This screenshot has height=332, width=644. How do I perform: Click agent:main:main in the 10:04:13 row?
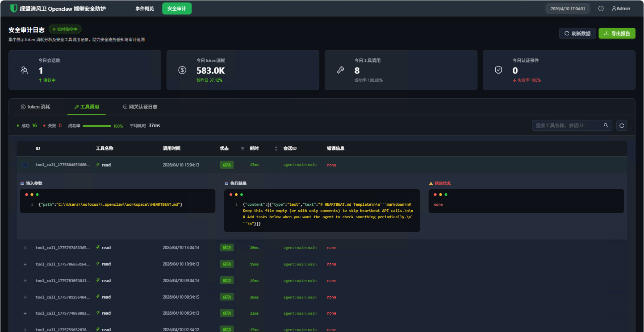pyautogui.click(x=300, y=264)
